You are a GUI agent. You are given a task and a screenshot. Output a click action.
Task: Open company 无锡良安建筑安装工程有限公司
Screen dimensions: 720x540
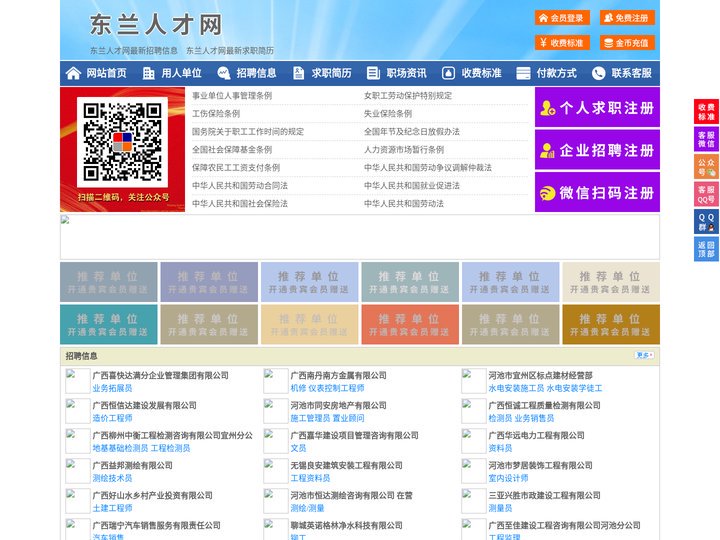(x=346, y=465)
